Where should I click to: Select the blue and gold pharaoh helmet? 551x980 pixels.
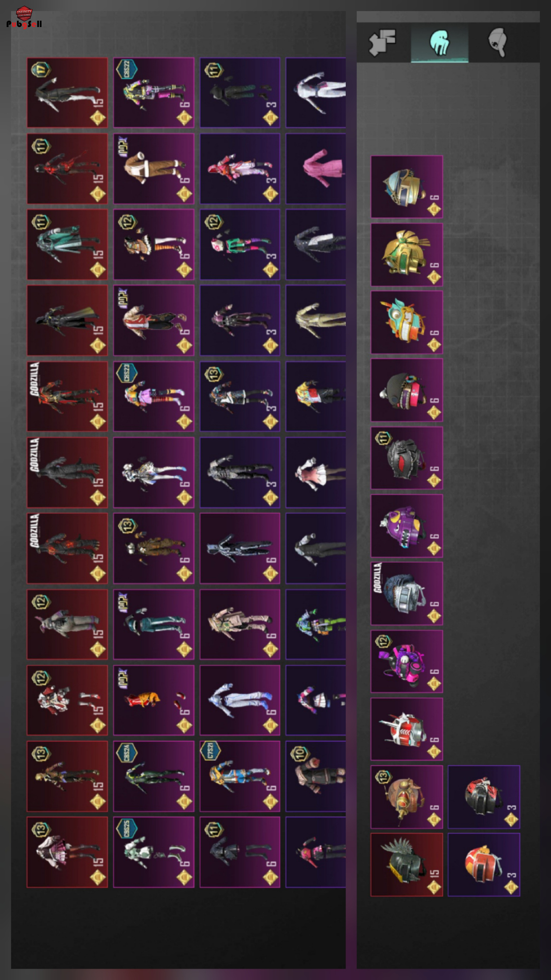(407, 187)
